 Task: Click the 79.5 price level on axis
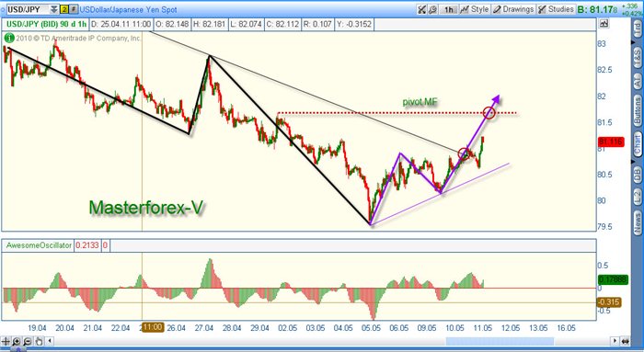(604, 226)
